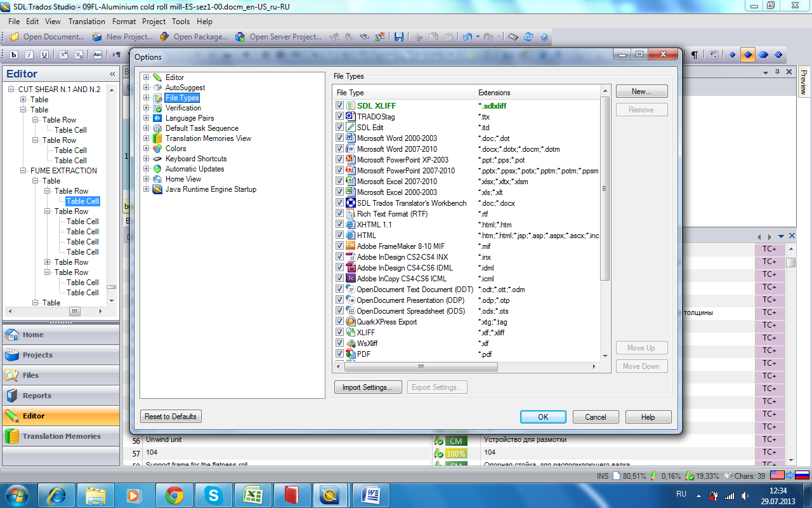Click the Windows Start button

point(17,495)
